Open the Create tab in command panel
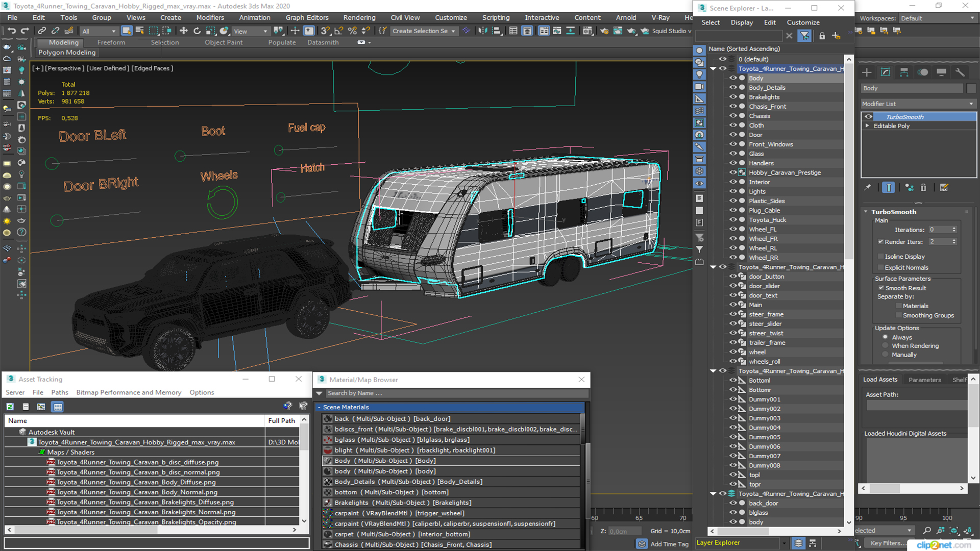The image size is (980, 551). click(x=867, y=72)
